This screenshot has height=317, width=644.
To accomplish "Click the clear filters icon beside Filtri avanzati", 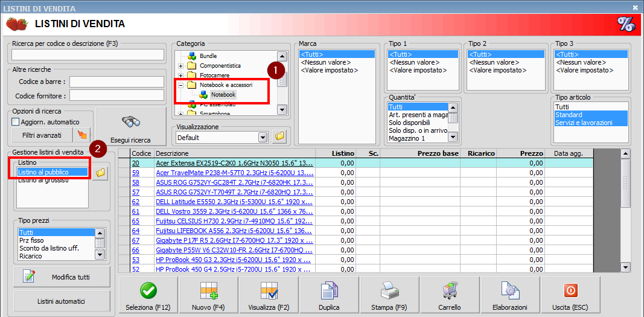I will (81, 135).
